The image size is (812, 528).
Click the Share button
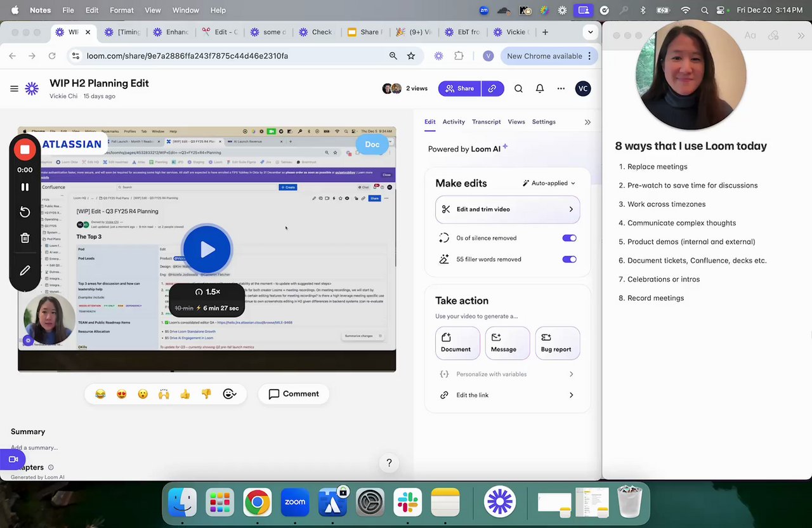[x=460, y=89]
